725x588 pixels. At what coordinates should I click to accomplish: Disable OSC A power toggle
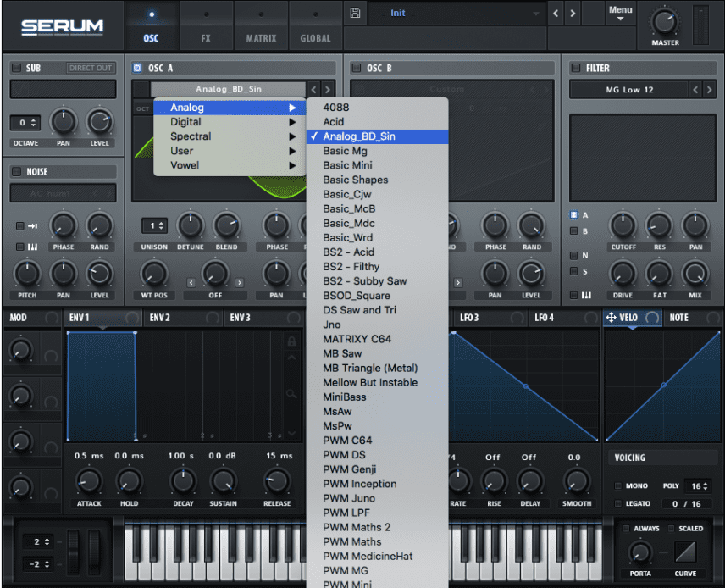pyautogui.click(x=137, y=68)
